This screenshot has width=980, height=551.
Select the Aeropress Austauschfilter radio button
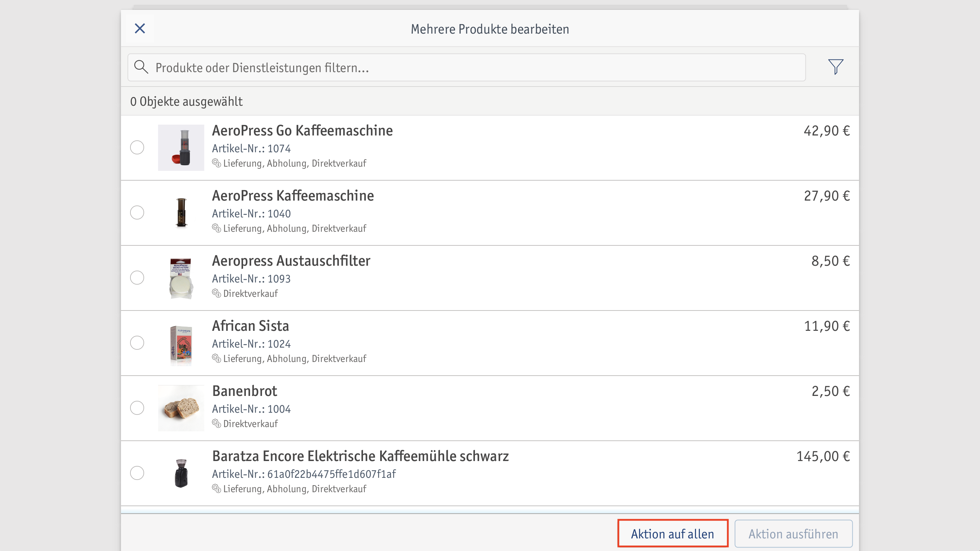(137, 278)
